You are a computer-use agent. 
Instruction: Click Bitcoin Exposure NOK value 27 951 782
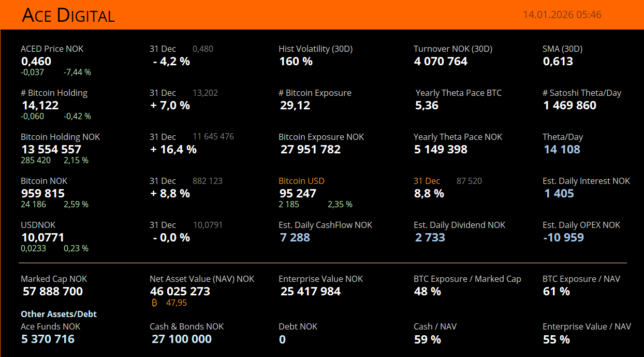(x=311, y=149)
